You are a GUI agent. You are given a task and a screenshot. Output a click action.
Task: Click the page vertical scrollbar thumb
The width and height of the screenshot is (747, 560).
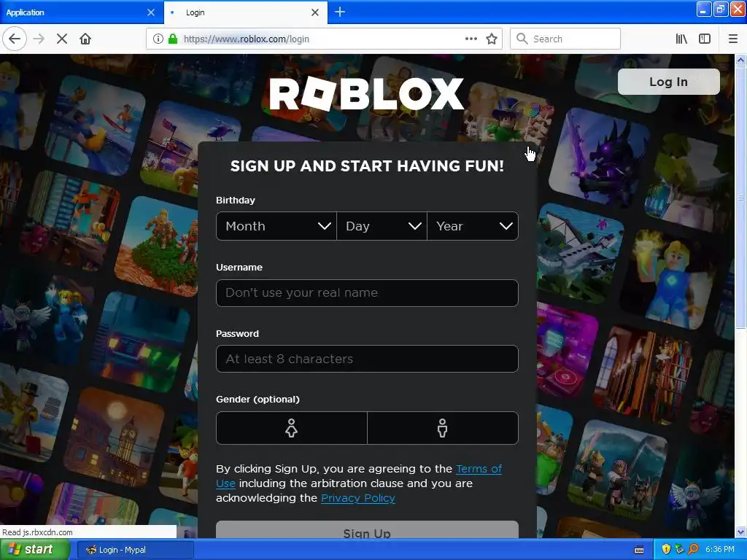point(740,197)
